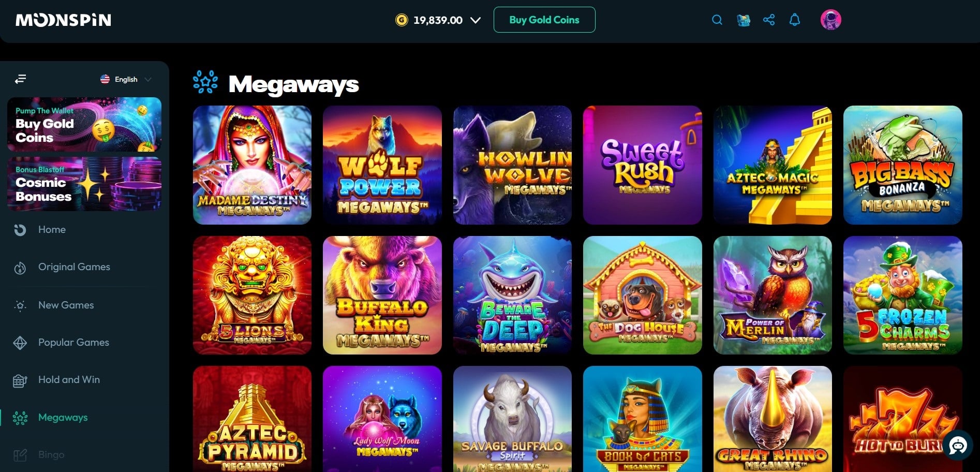This screenshot has height=472, width=980.
Task: Open the astronaut profile avatar
Action: tap(830, 20)
